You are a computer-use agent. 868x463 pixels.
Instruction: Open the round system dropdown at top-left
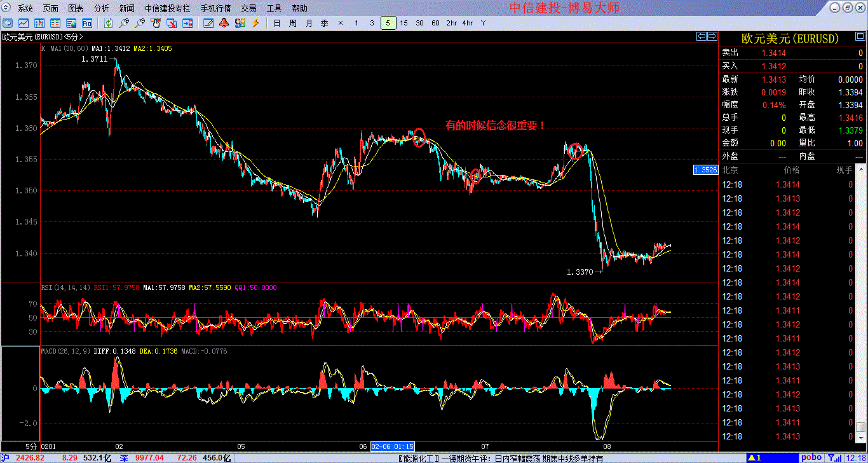6,8
